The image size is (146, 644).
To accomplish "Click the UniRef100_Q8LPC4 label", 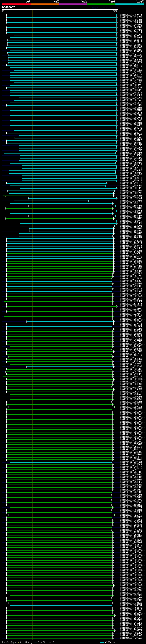I will (131, 326).
